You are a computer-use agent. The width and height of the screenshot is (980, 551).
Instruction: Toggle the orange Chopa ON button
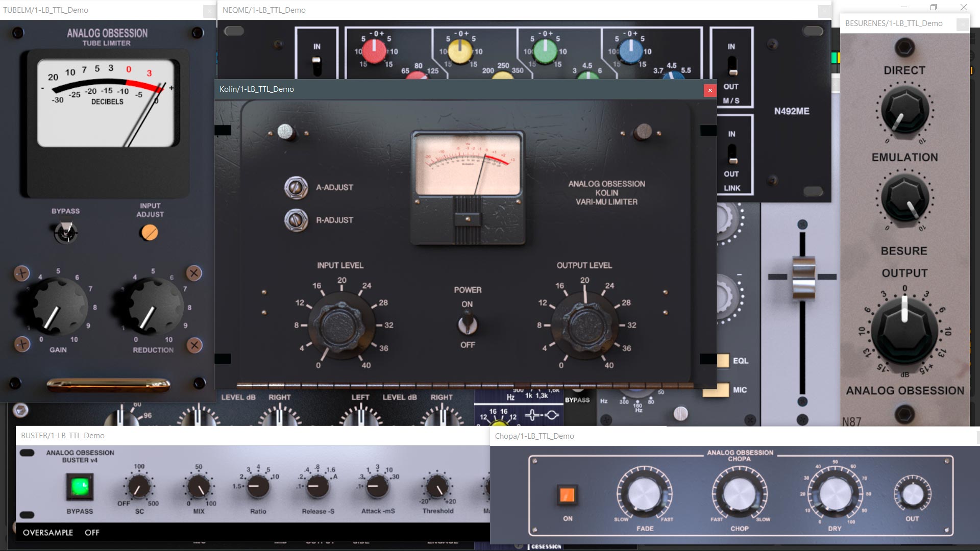567,495
